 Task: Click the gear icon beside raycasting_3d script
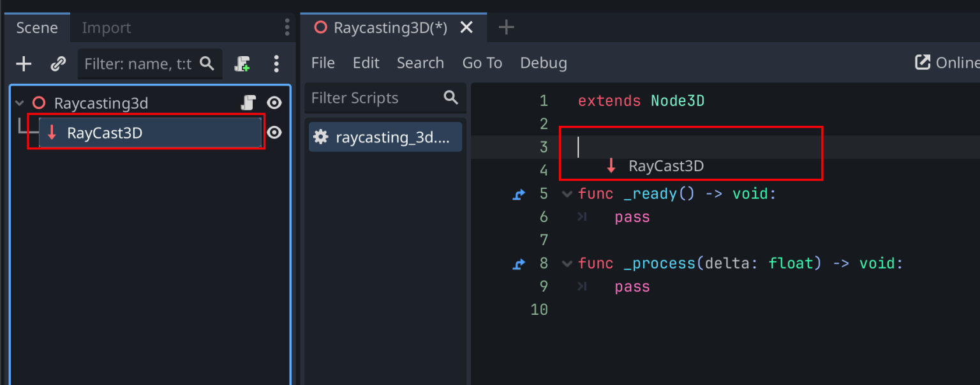[320, 137]
